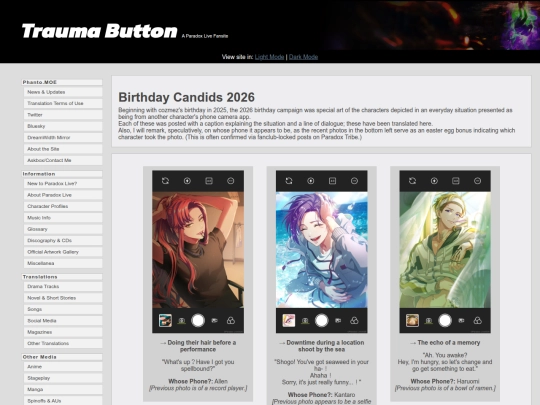The width and height of the screenshot is (540, 405).
Task: Click flash icon on first phone card
Action: click(x=187, y=181)
